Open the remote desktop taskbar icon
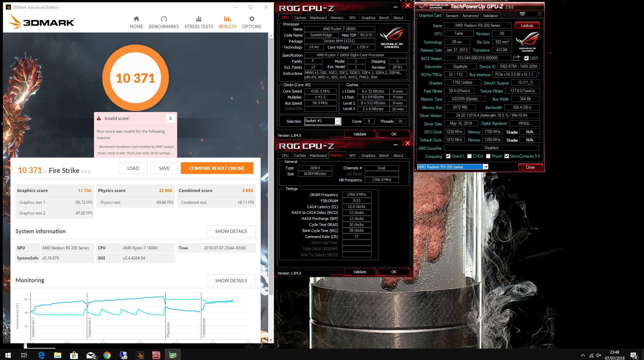The width and height of the screenshot is (644, 360). tap(123, 355)
